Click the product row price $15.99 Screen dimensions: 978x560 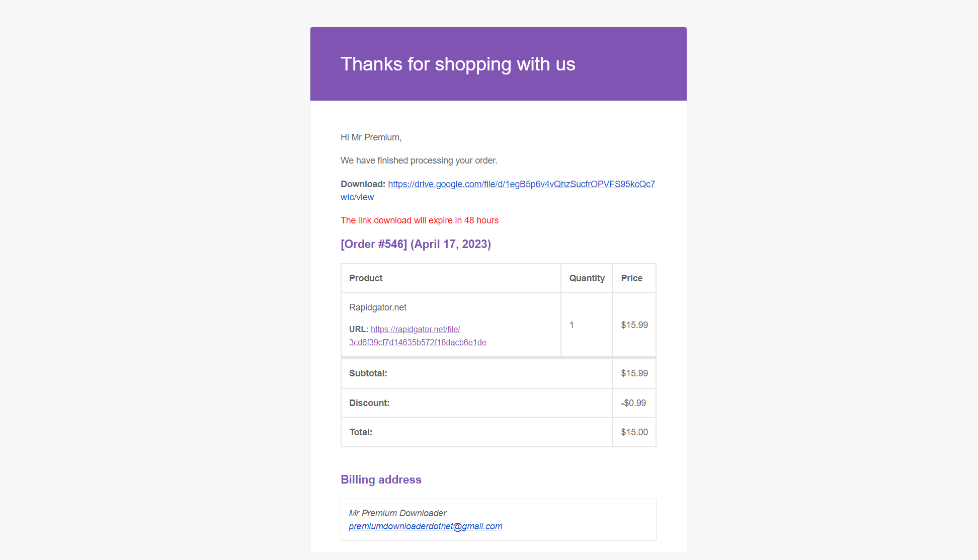coord(634,325)
